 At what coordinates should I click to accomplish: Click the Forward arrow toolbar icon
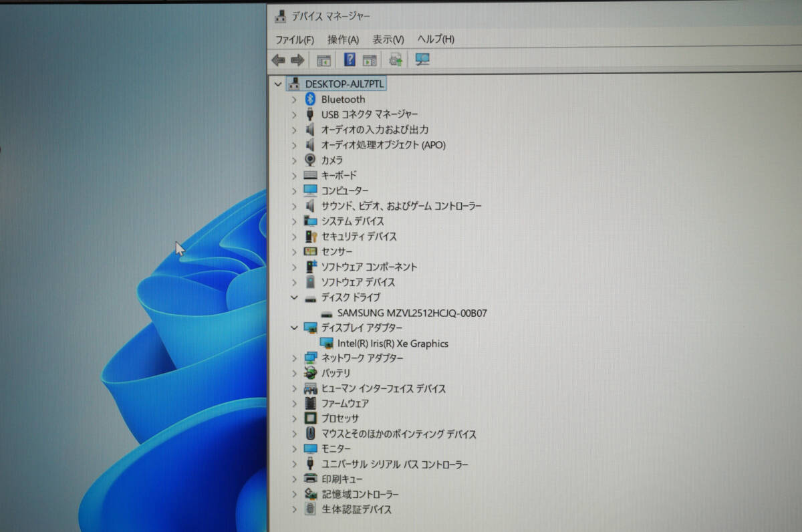pyautogui.click(x=297, y=60)
